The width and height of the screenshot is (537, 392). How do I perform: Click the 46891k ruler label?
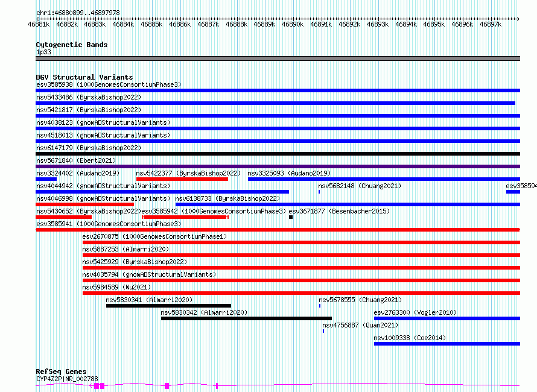coord(321,24)
